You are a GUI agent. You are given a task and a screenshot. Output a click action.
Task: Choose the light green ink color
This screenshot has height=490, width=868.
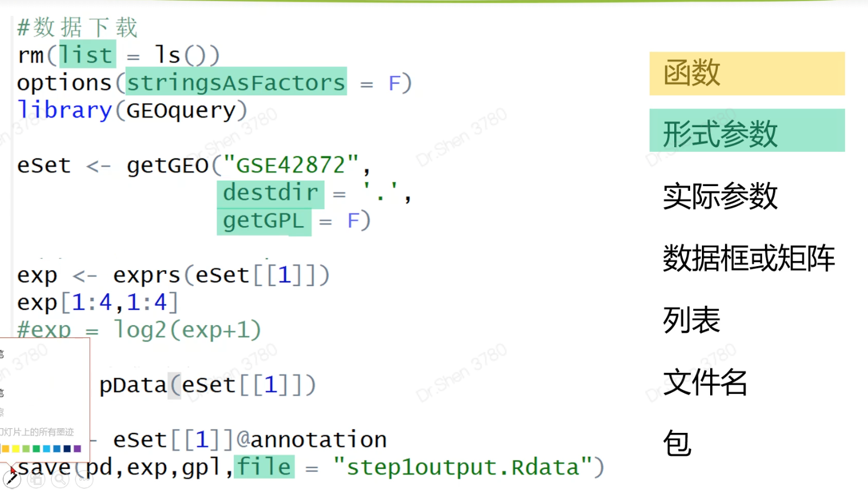tap(26, 449)
